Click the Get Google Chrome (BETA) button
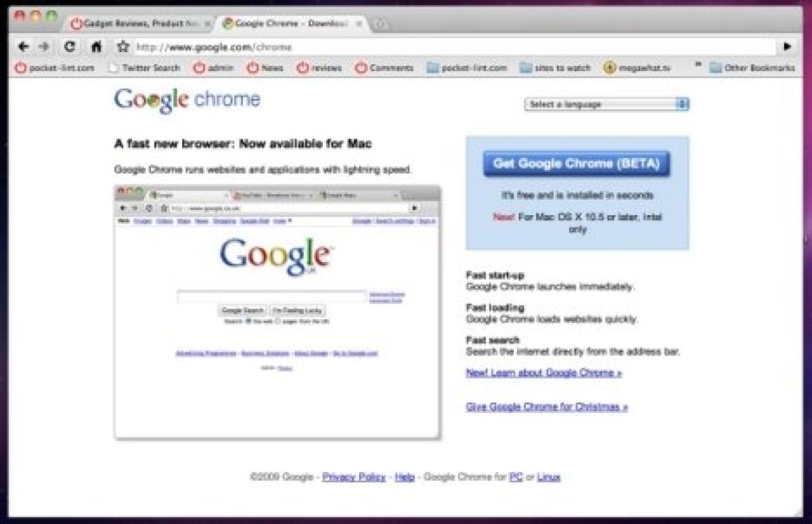Viewport: 812px width, 524px height. [576, 163]
